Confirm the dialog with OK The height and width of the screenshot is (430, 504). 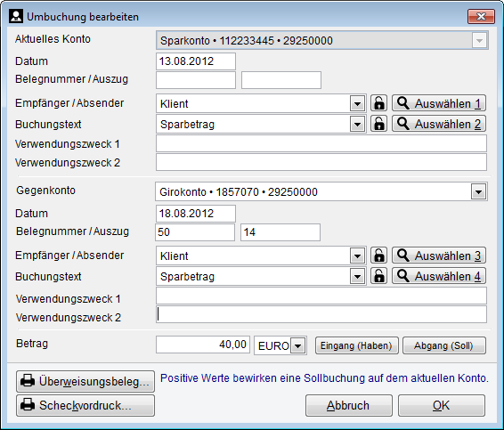click(442, 406)
